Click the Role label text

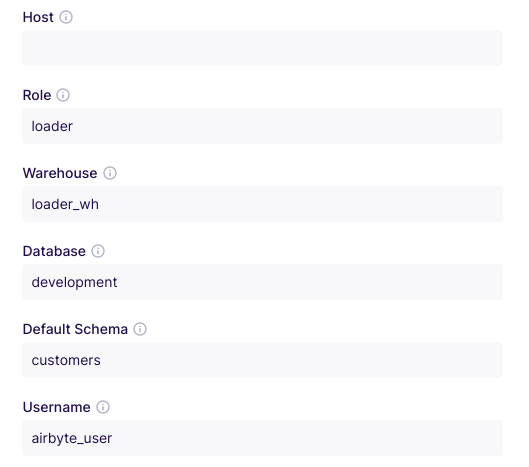pyautogui.click(x=37, y=95)
